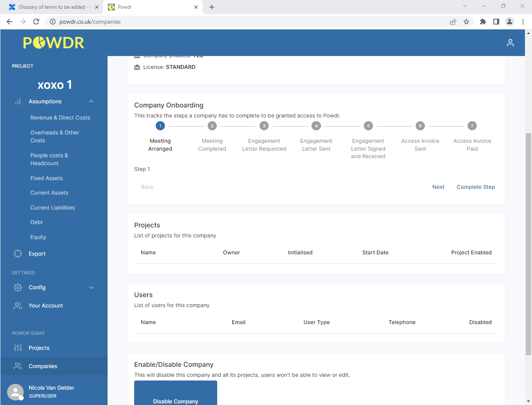
Task: Open the browser tab list chevron
Action: (x=465, y=7)
